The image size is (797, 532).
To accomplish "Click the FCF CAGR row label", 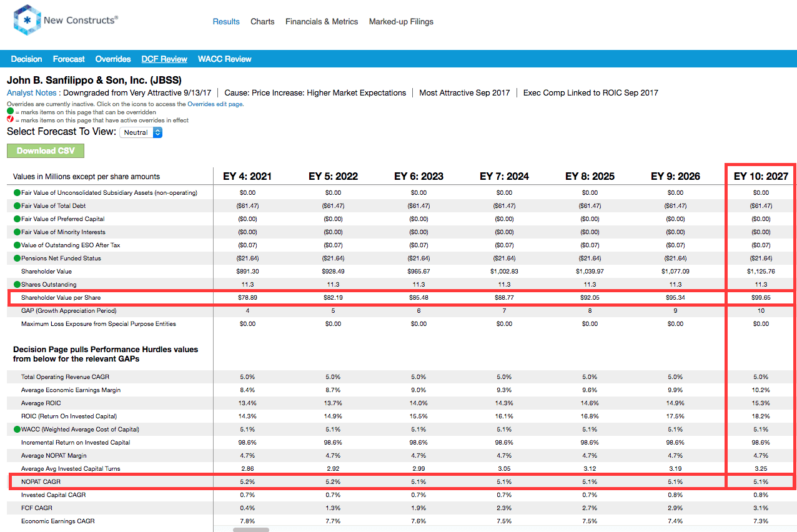I will point(36,508).
